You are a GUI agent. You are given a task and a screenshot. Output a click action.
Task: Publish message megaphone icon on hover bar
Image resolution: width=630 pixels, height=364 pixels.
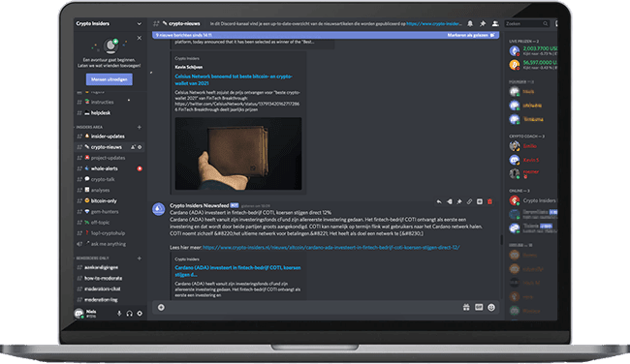pos(449,202)
